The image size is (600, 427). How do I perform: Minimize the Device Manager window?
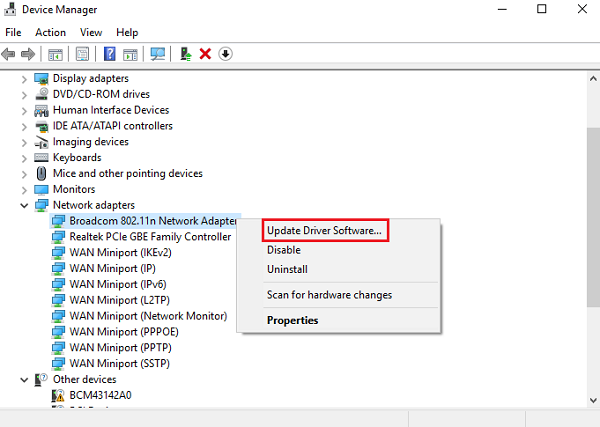pyautogui.click(x=502, y=9)
